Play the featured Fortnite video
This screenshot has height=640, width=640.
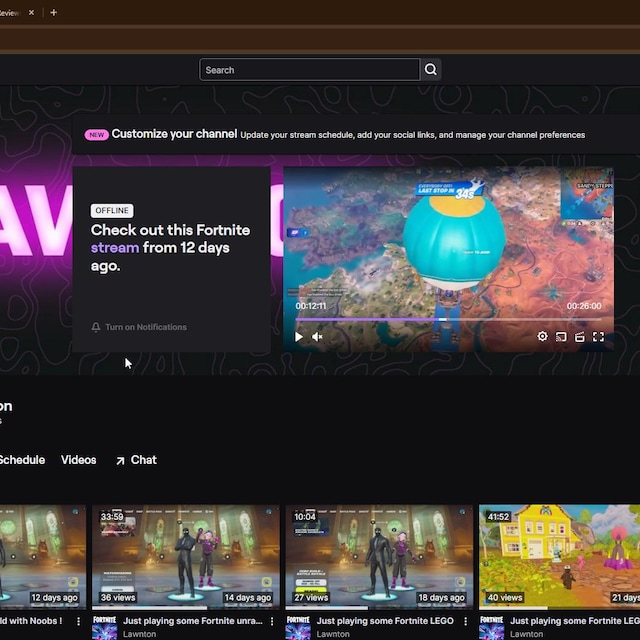(298, 337)
